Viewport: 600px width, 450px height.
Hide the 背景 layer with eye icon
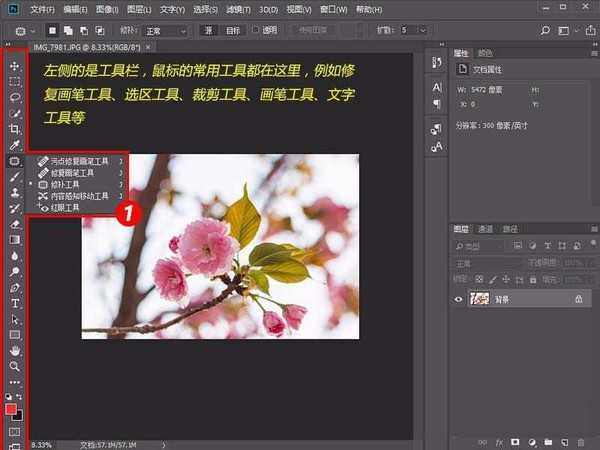pos(458,298)
